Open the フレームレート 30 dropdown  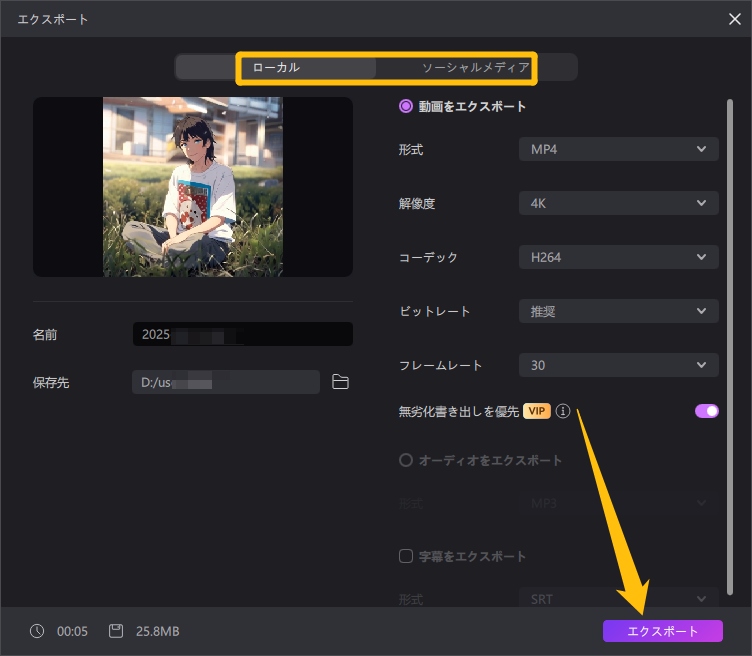(618, 365)
